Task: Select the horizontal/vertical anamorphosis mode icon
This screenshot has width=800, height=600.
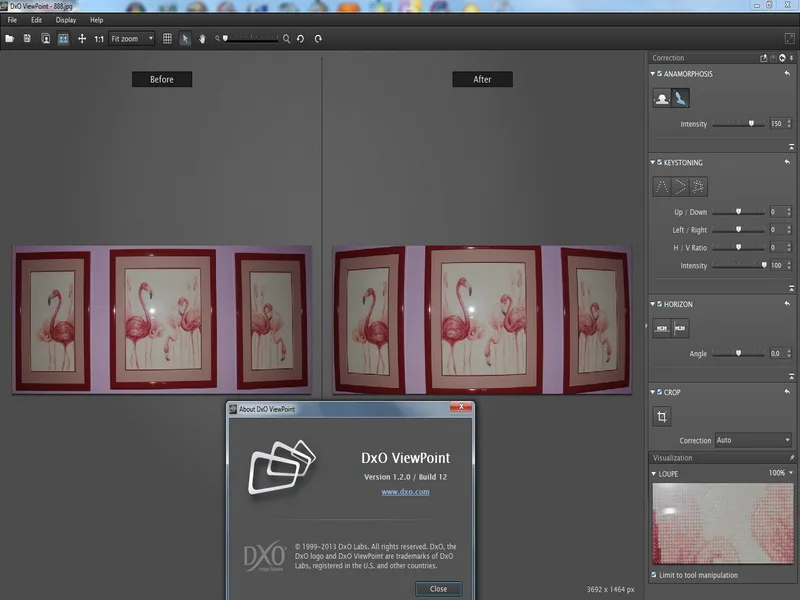Action: coord(662,98)
